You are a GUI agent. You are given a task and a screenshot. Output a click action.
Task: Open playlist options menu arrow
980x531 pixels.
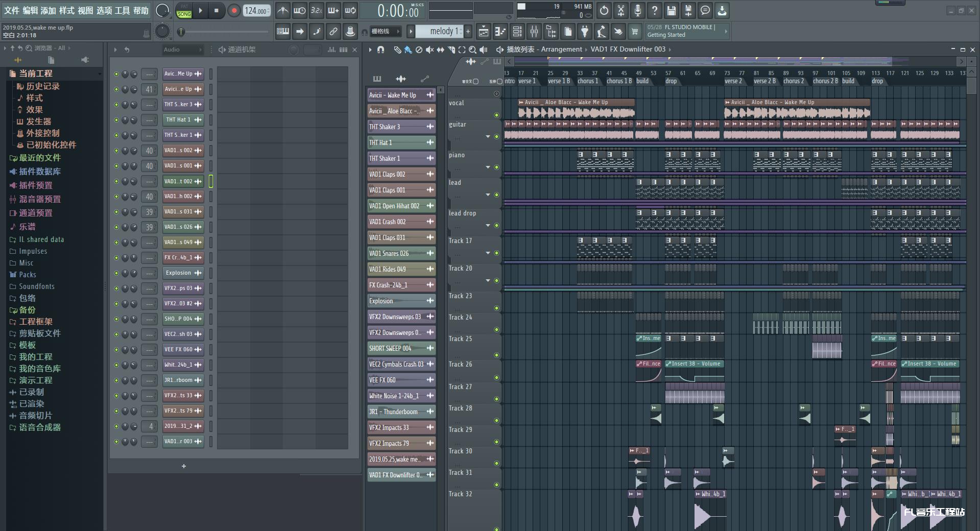coord(370,50)
